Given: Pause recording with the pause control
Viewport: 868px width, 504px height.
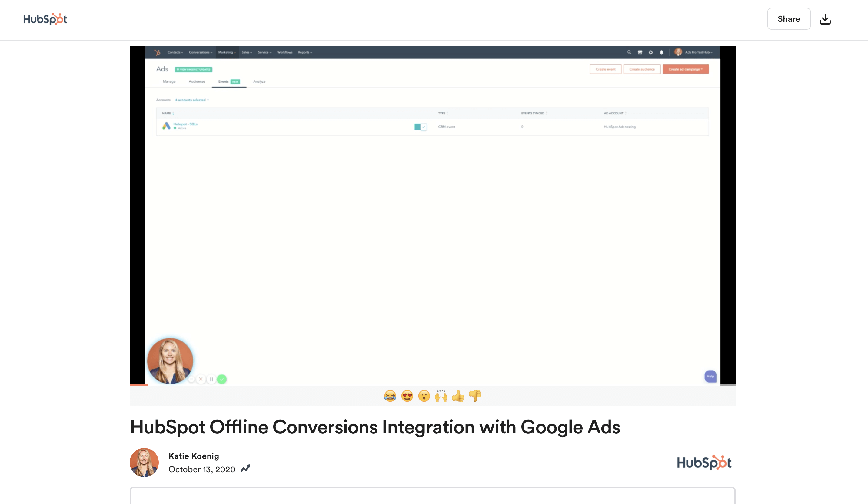Looking at the screenshot, I should 211,379.
